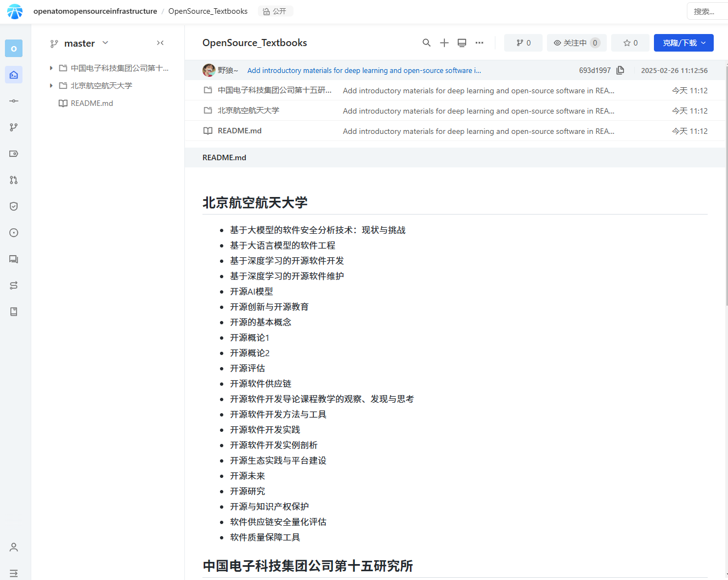
Task: Click the web IDE monitor icon
Action: [462, 43]
